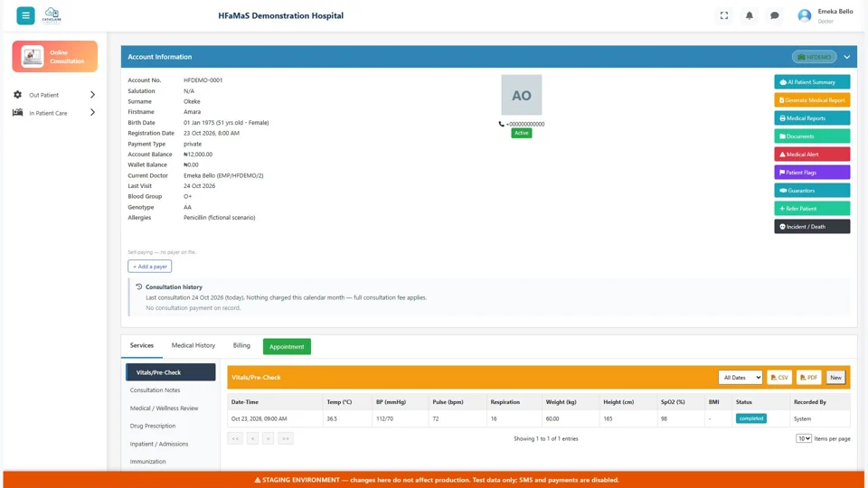
Task: Open Emeka Bello user avatar
Action: (805, 15)
